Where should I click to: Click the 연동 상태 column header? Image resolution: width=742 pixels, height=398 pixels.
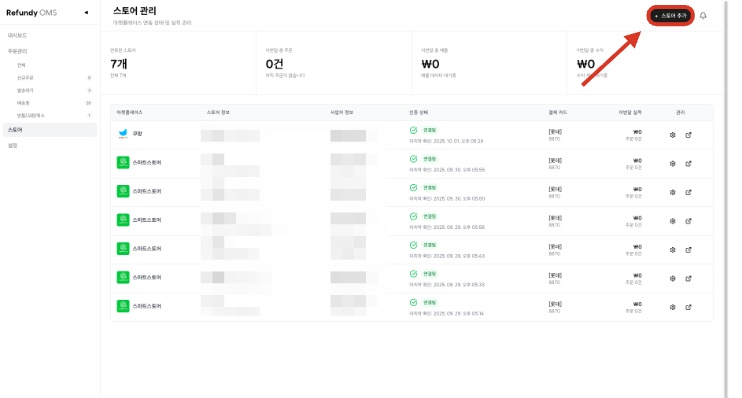pyautogui.click(x=418, y=112)
